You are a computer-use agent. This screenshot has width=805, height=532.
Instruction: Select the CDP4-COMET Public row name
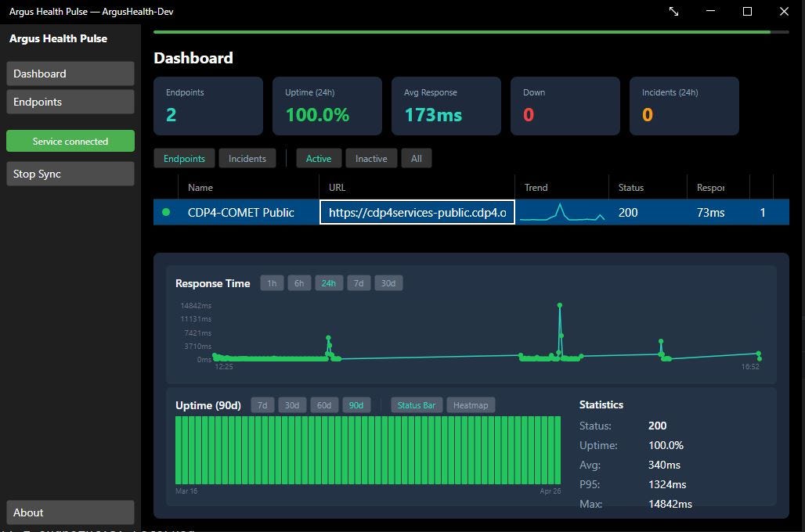(x=240, y=212)
